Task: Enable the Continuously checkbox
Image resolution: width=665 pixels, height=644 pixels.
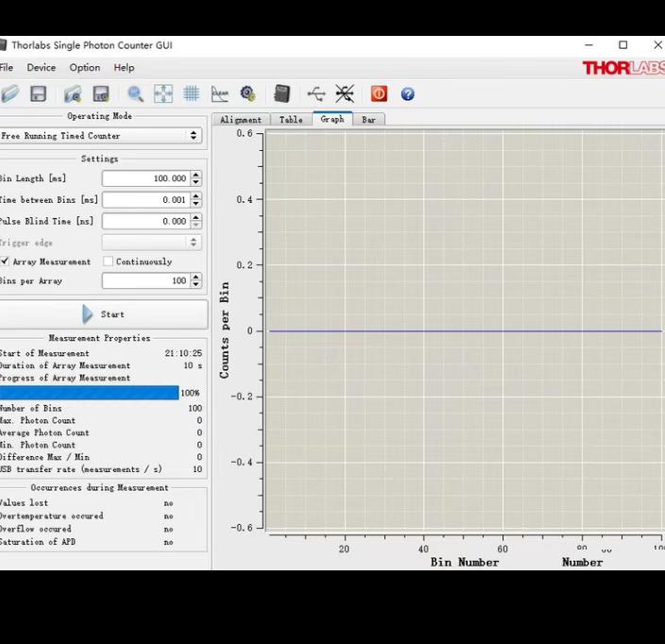Action: coord(108,262)
